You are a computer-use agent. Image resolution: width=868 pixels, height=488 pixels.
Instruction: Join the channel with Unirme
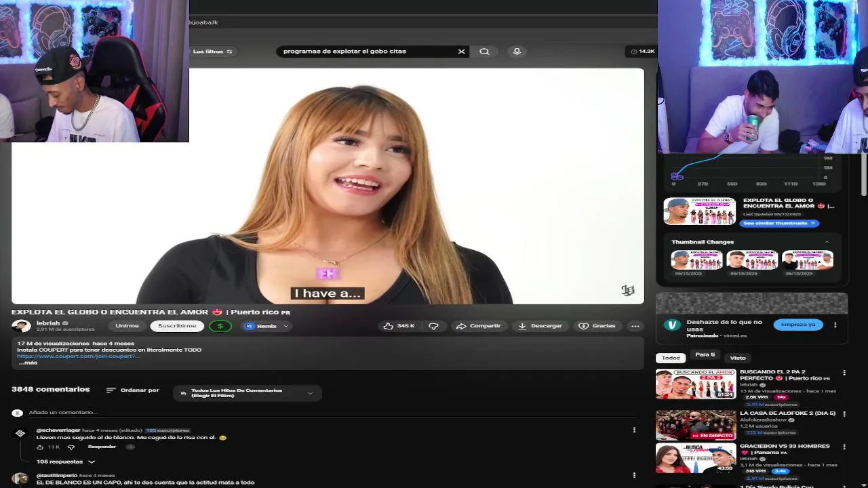tap(127, 326)
